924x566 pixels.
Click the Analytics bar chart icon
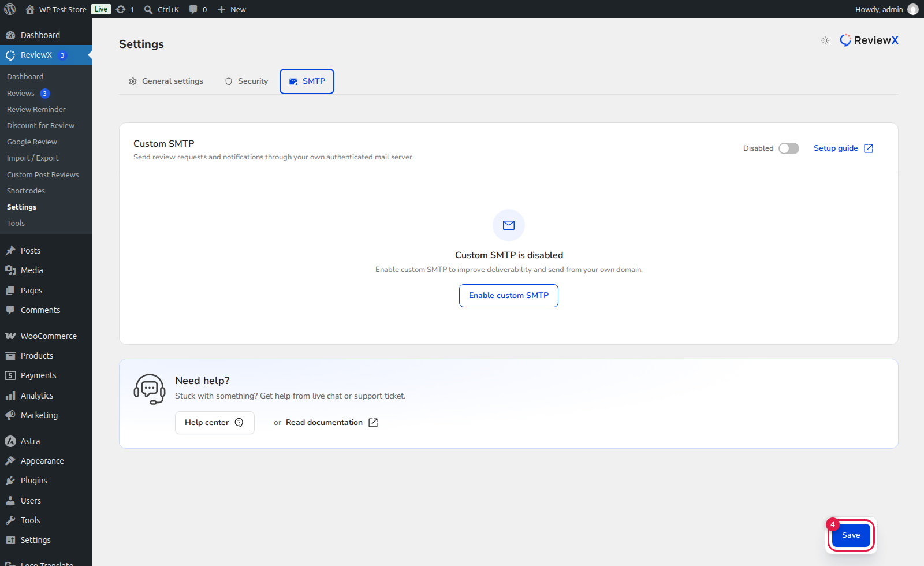(x=10, y=396)
